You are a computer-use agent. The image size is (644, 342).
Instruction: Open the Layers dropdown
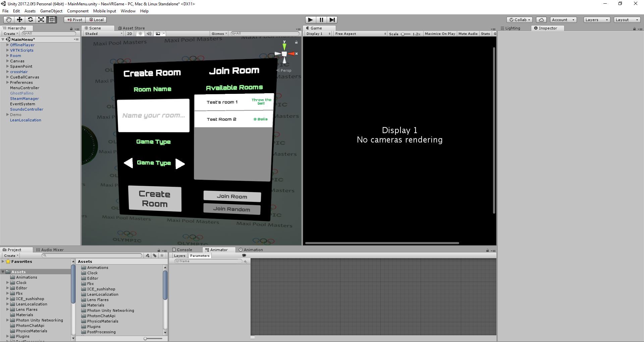coord(596,20)
